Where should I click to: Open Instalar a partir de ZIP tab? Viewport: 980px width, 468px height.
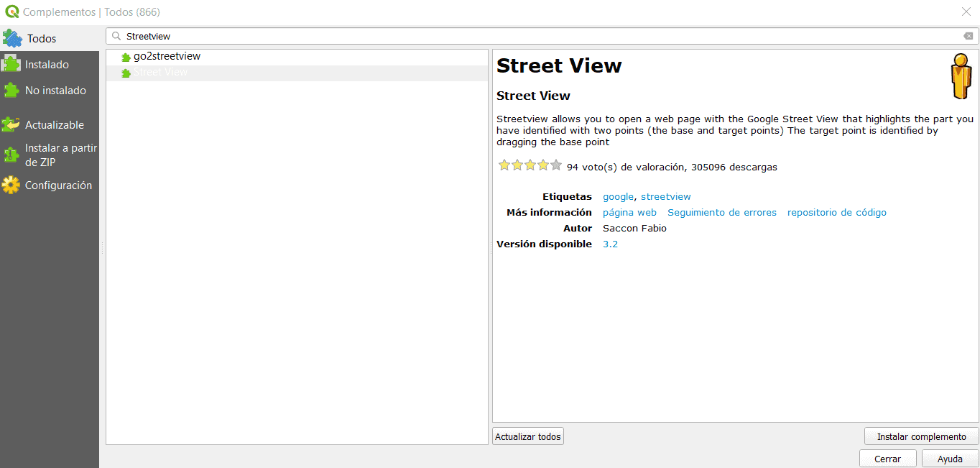(50, 155)
